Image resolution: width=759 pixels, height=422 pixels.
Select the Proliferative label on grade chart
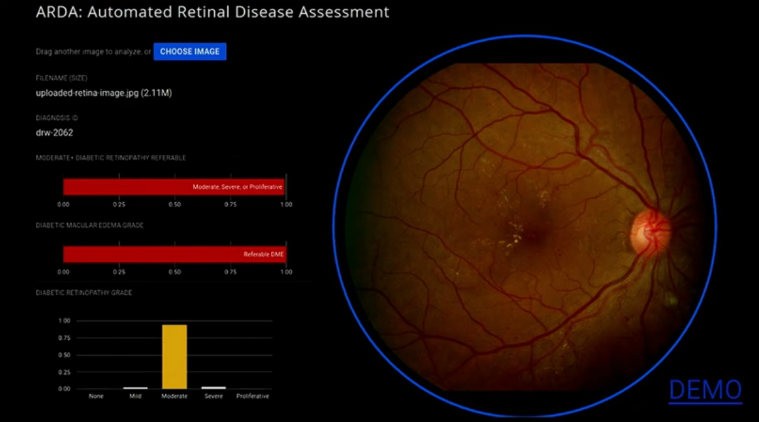pos(252,396)
